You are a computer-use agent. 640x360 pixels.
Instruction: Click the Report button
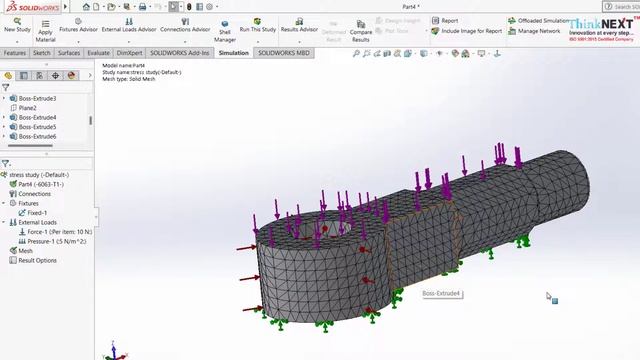tap(445, 20)
